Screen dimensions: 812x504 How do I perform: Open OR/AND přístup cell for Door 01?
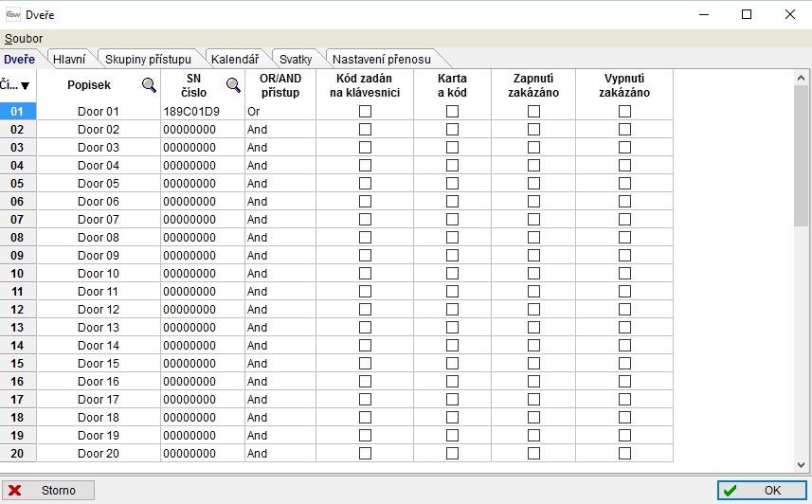[280, 112]
